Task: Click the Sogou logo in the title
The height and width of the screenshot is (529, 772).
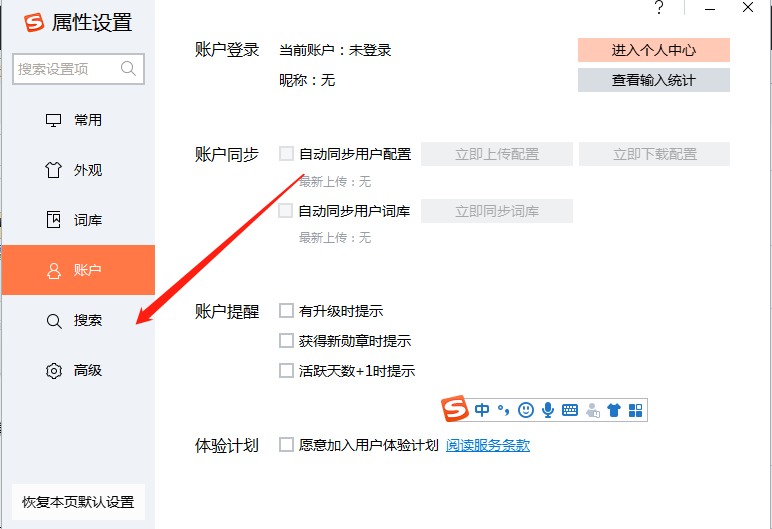Action: (x=34, y=22)
